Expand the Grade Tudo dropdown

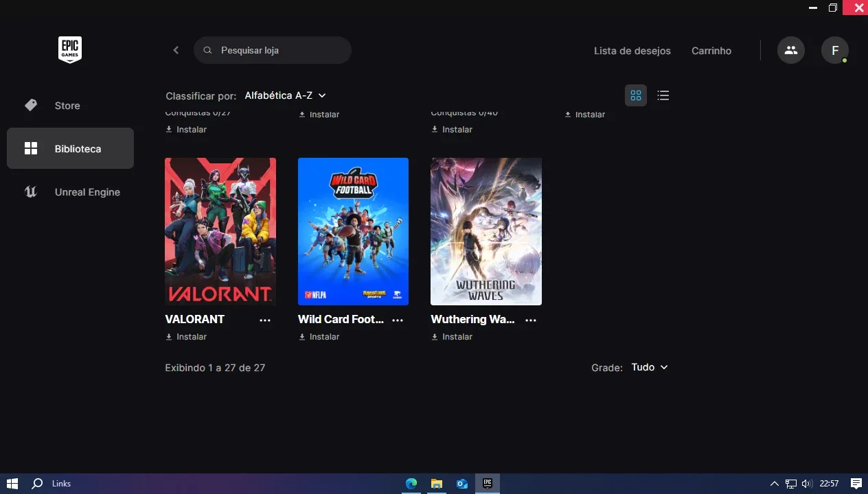point(650,367)
